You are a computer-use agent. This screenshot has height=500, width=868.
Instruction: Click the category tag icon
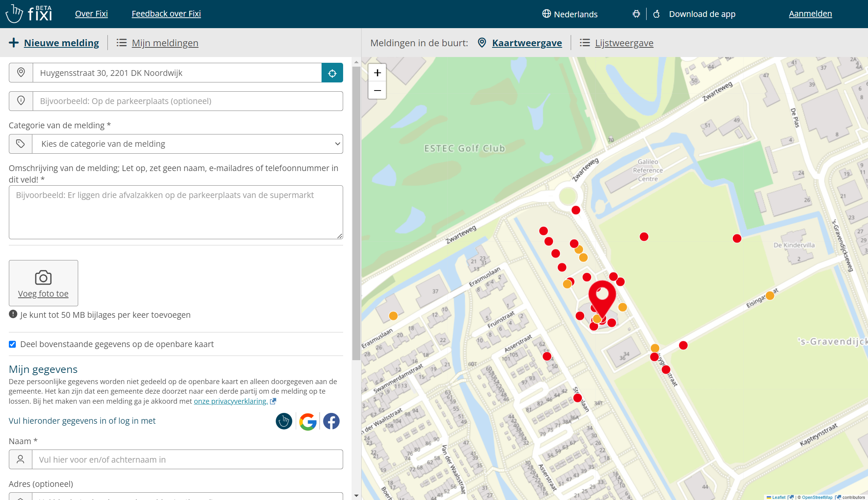pos(21,144)
